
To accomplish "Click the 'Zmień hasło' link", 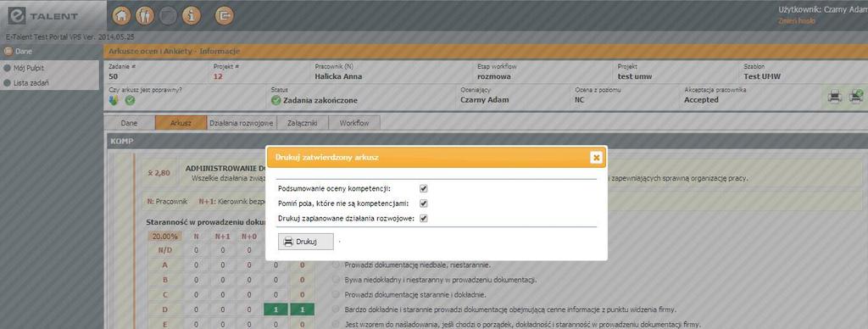I will (x=797, y=21).
